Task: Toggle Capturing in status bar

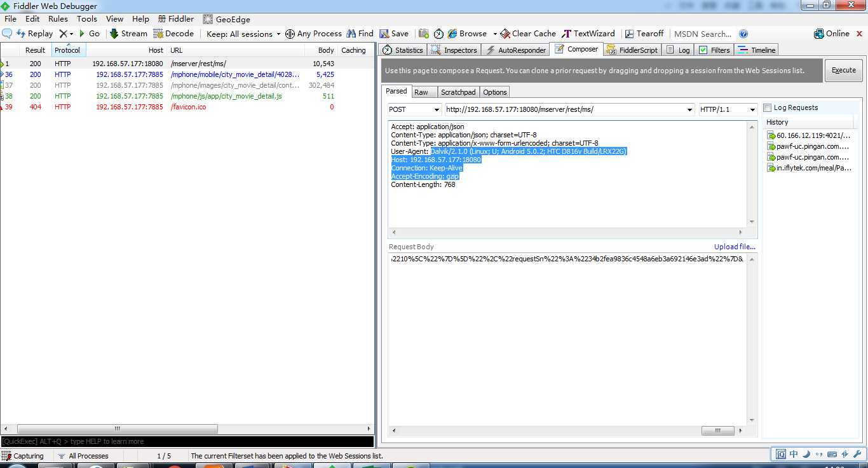Action: coord(23,456)
